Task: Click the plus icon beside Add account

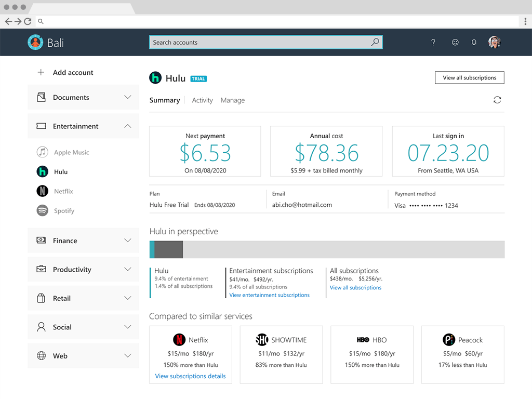Action: click(x=41, y=72)
